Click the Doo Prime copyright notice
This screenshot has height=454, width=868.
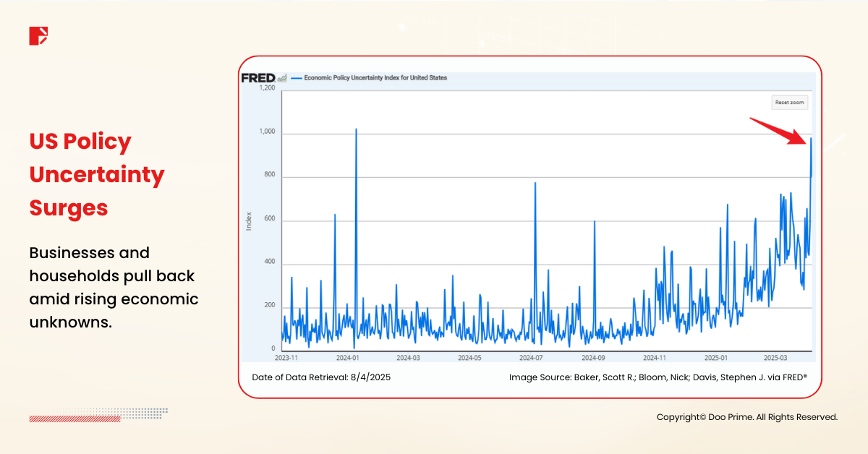[x=746, y=417]
